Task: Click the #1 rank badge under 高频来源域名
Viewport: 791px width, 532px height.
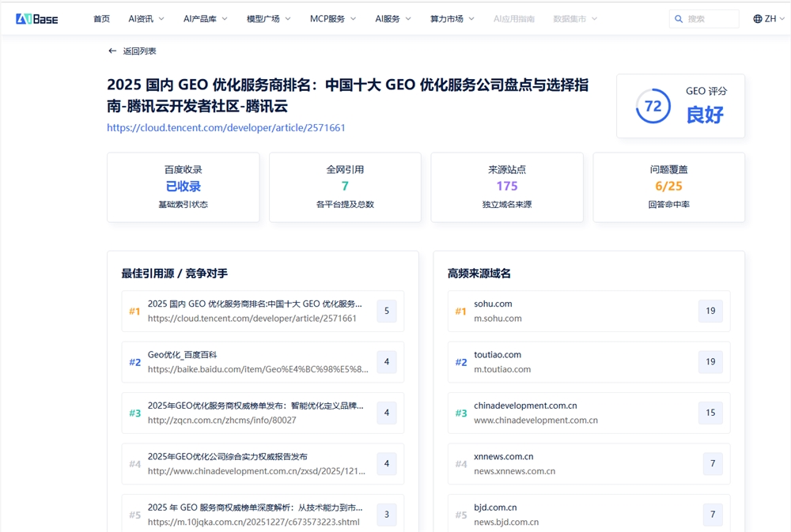Action: point(461,311)
